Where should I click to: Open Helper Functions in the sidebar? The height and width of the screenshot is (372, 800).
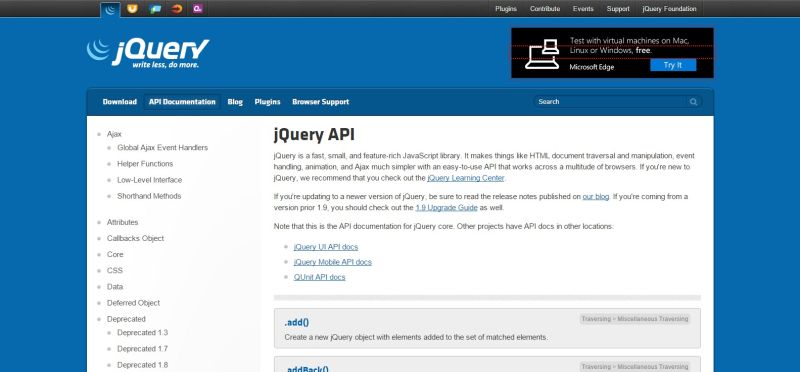click(145, 164)
